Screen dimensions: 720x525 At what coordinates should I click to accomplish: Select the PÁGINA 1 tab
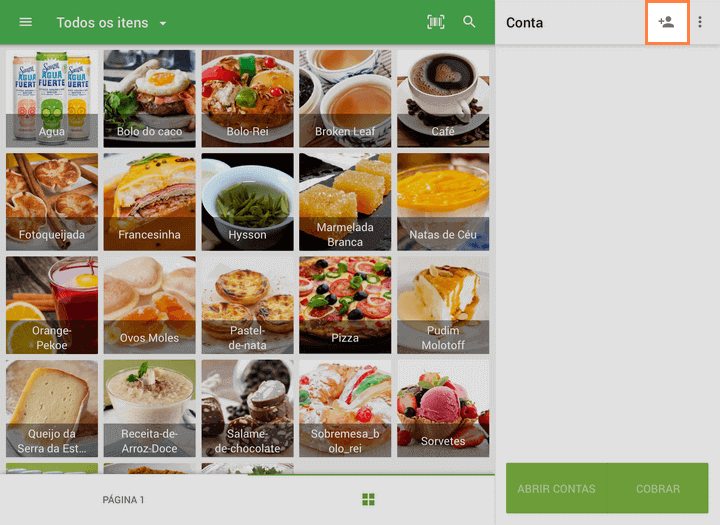pyautogui.click(x=124, y=500)
